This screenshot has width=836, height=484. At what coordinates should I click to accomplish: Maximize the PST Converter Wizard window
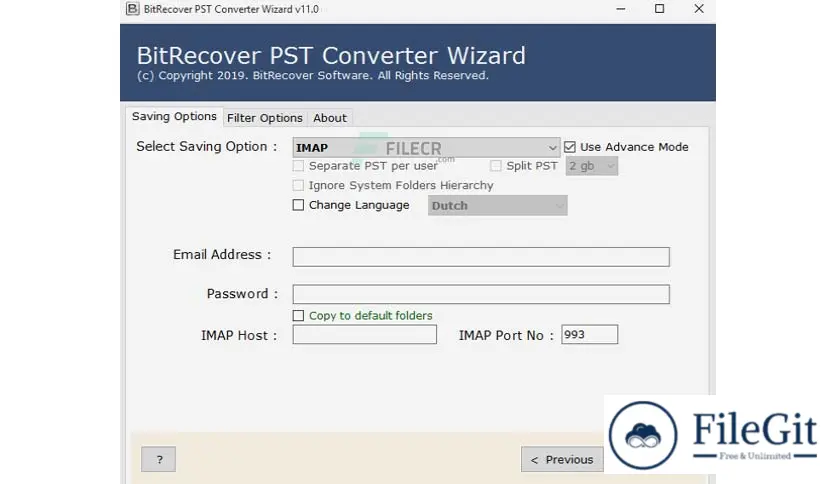click(x=660, y=9)
